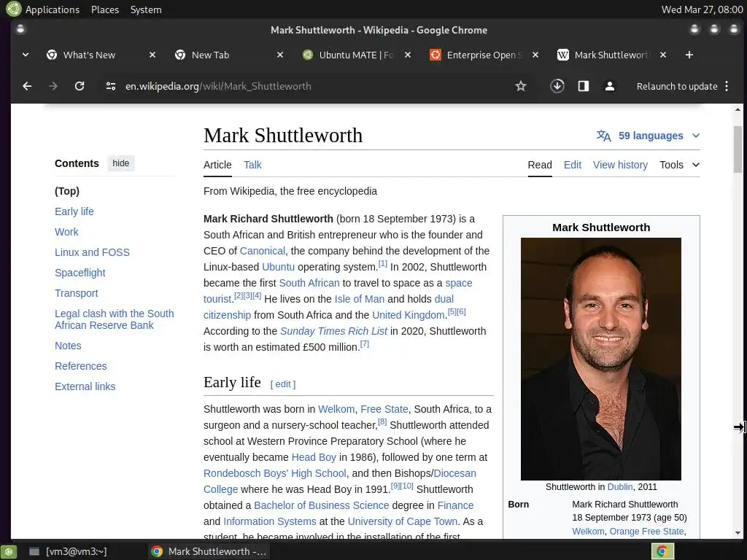The image size is (747, 560).
Task: Open citation reference [7]
Action: click(x=365, y=344)
